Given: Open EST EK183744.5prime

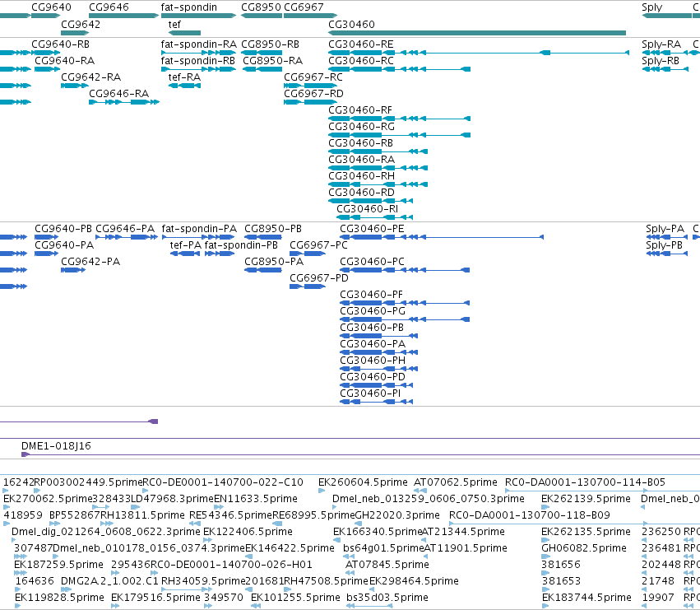Looking at the screenshot, I should point(586,598).
